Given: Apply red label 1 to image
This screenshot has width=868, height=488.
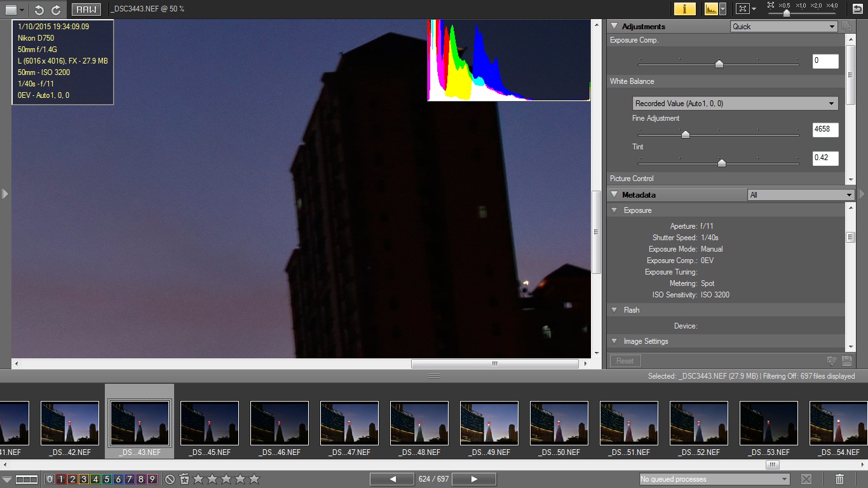Looking at the screenshot, I should [x=61, y=479].
